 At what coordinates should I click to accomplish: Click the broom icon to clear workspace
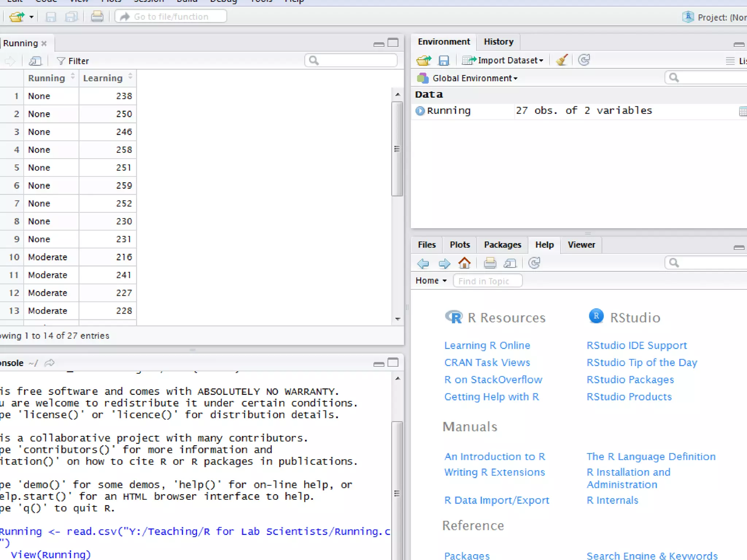562,60
